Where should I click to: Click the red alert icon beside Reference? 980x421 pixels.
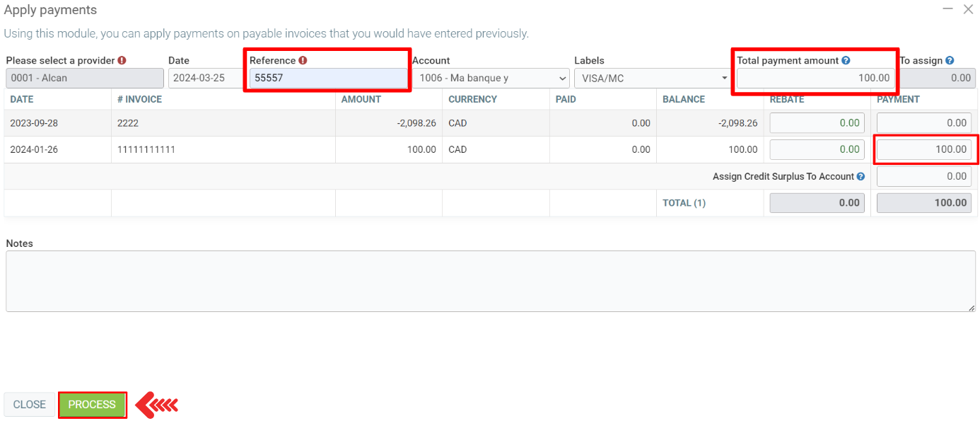tap(303, 61)
